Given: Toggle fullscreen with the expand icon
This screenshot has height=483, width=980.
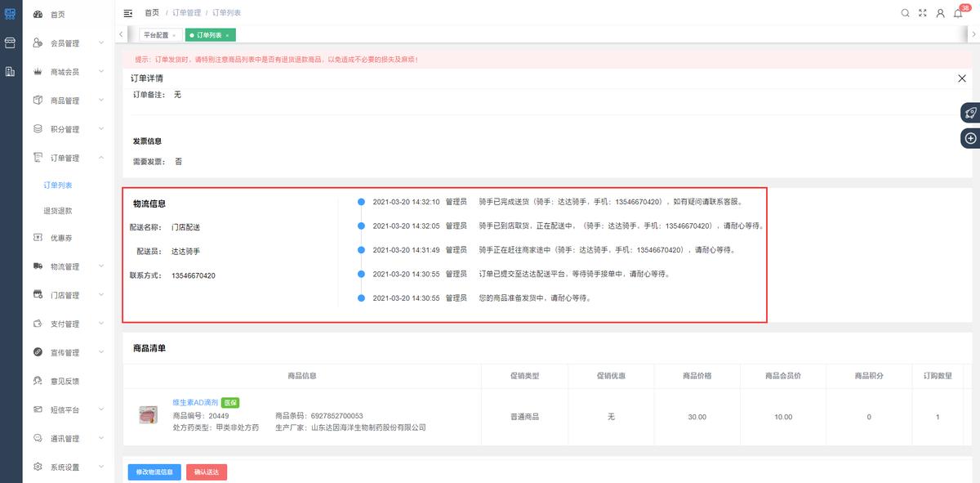Looking at the screenshot, I should click(x=923, y=13).
